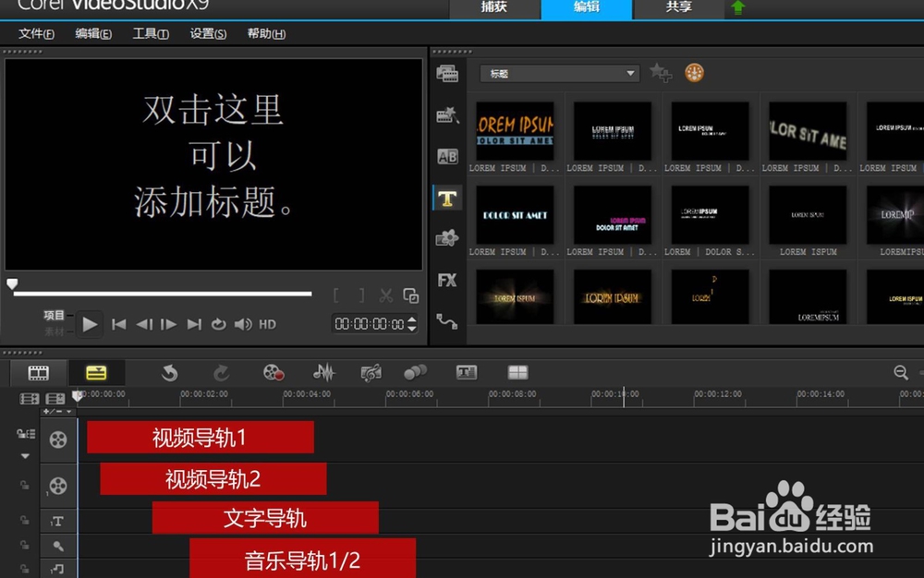
Task: Open the 帮助(H) menu
Action: (266, 33)
